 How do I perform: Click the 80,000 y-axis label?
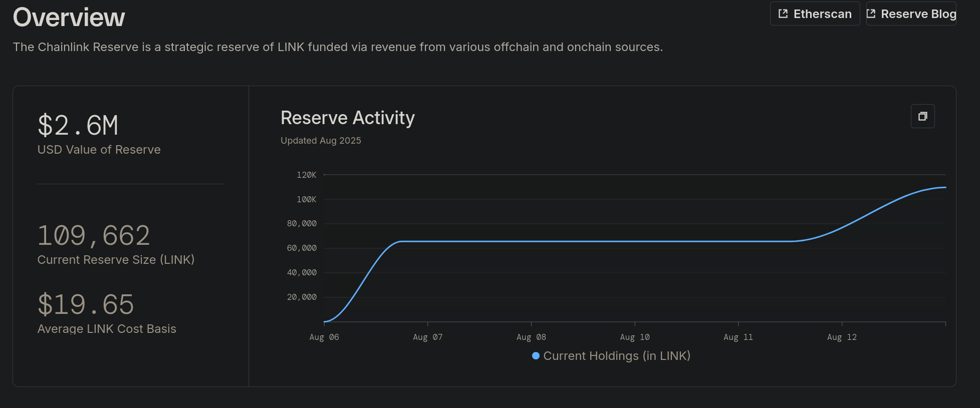click(302, 224)
